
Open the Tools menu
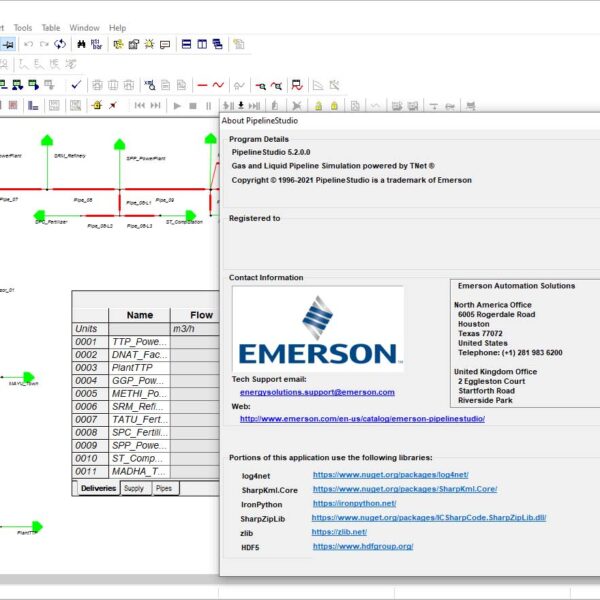23,28
